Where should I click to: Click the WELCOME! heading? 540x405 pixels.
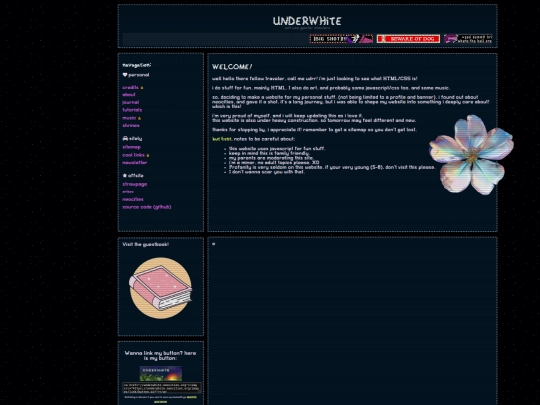(x=232, y=66)
